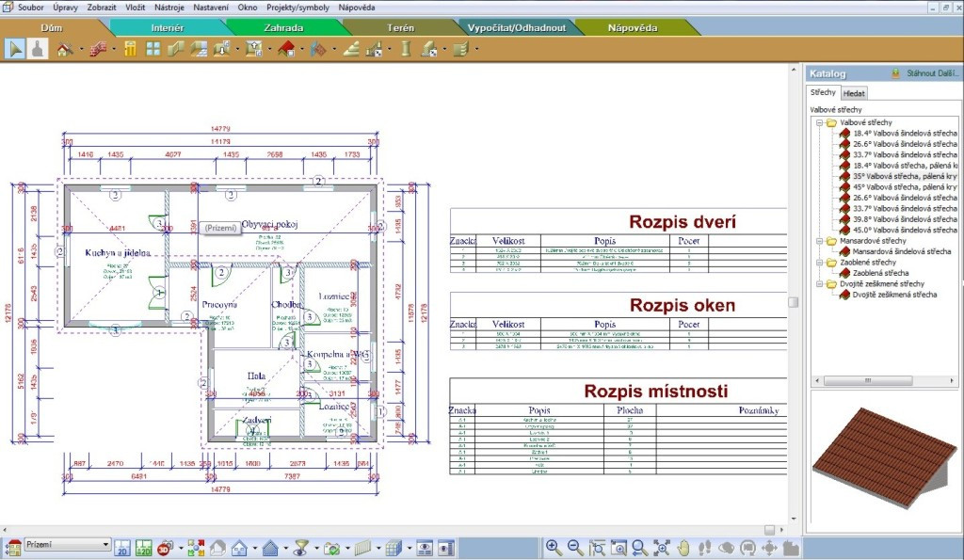Click the roof preview thumbnail
This screenshot has width=964, height=560.
(885, 458)
